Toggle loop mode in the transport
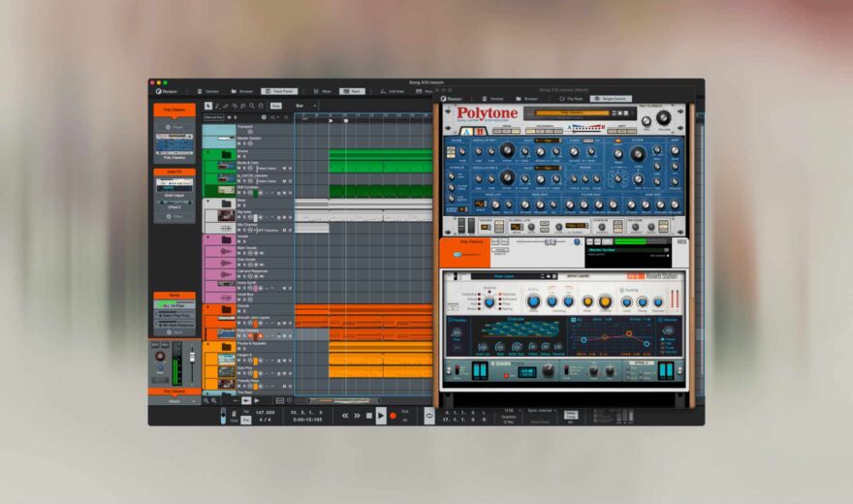This screenshot has width=853, height=504. click(429, 416)
